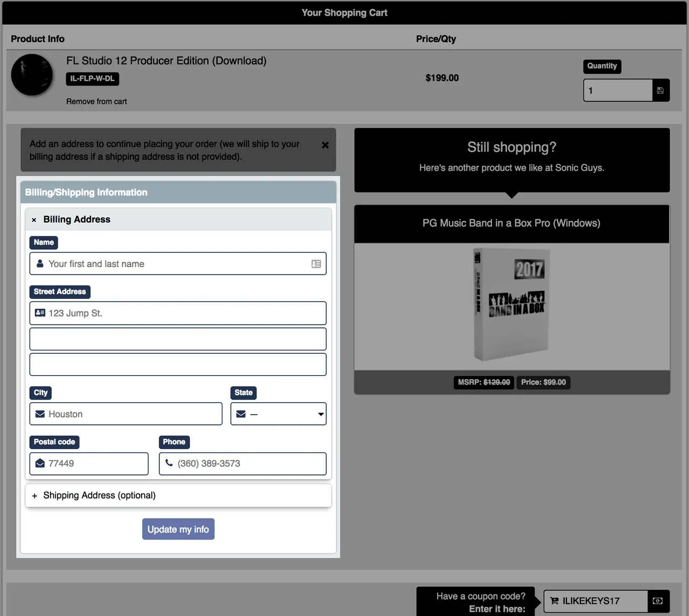Focus the first Street Address line field
This screenshot has height=616, width=689.
point(178,313)
